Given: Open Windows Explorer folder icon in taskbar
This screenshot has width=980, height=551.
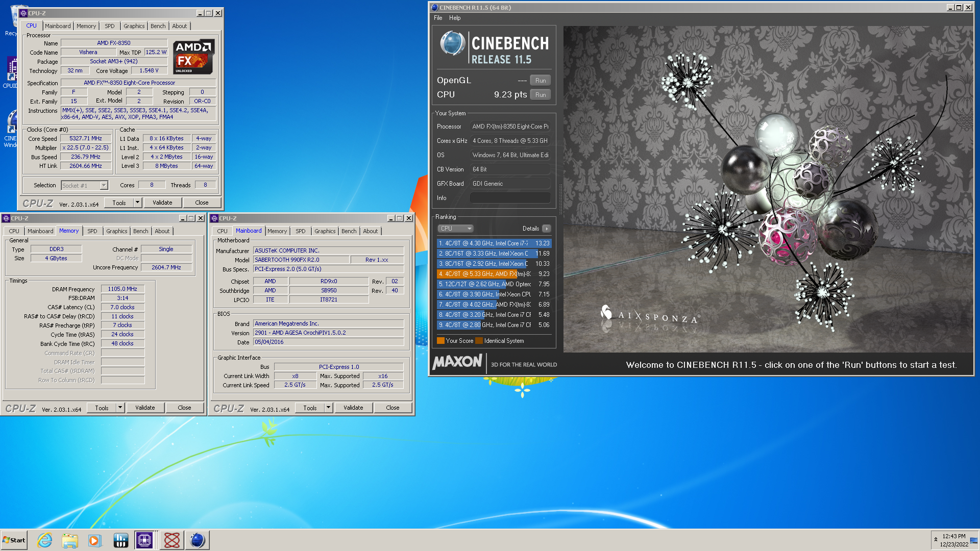Looking at the screenshot, I should pyautogui.click(x=70, y=540).
